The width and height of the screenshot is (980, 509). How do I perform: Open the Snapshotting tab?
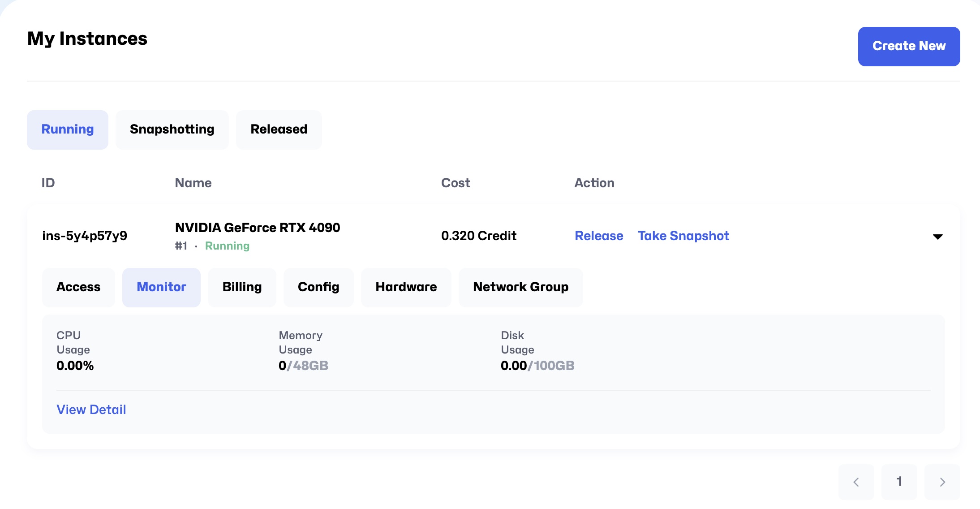click(172, 129)
